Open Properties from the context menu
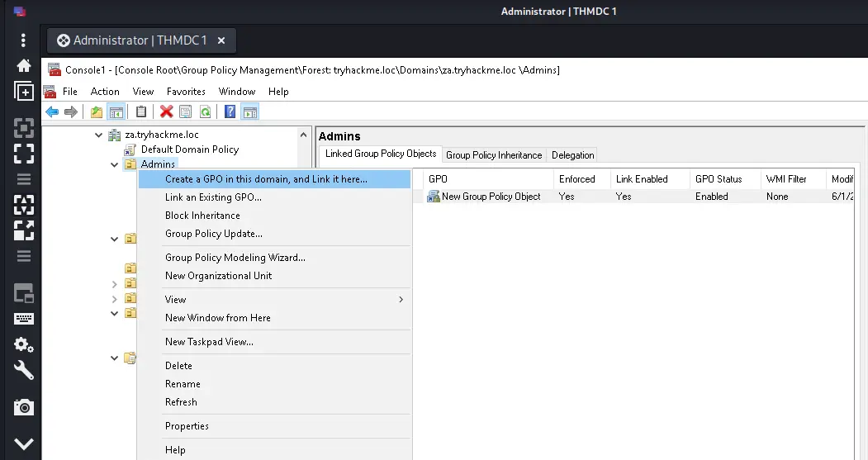 point(274,426)
